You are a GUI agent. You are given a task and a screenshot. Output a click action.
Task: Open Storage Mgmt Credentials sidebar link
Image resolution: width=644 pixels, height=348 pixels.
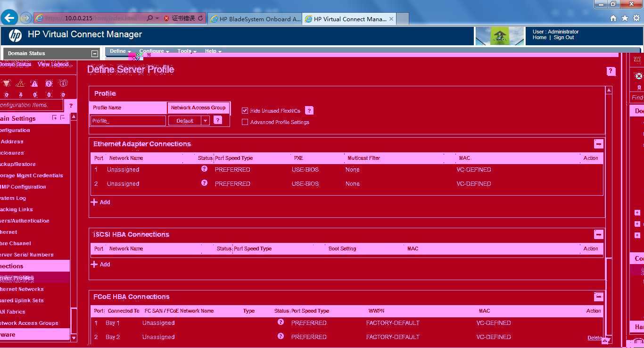31,175
